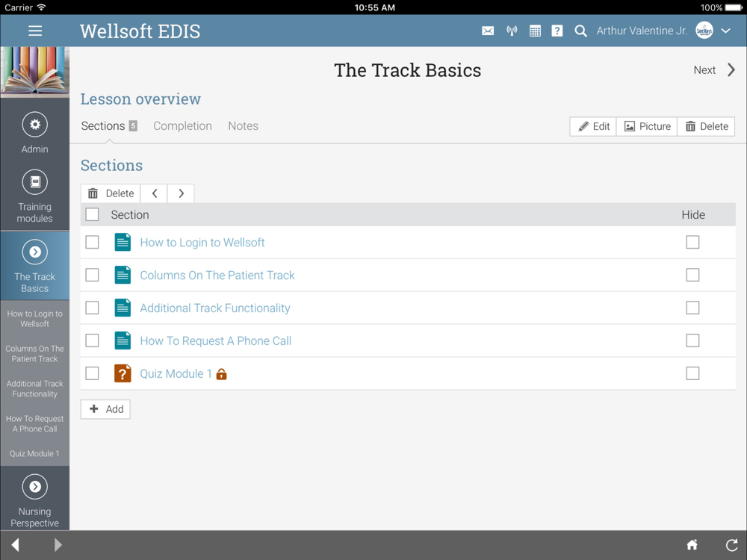Go to the Next lesson
747x560 pixels.
point(714,70)
